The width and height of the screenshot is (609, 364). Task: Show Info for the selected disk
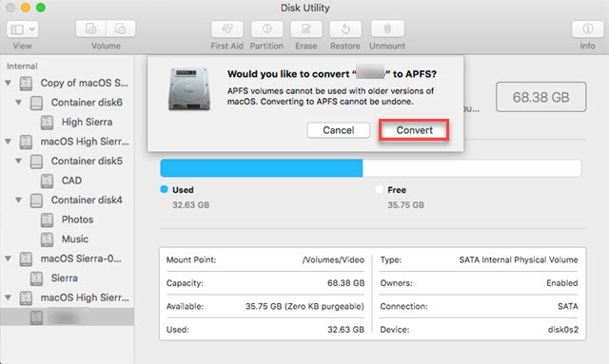[x=588, y=29]
